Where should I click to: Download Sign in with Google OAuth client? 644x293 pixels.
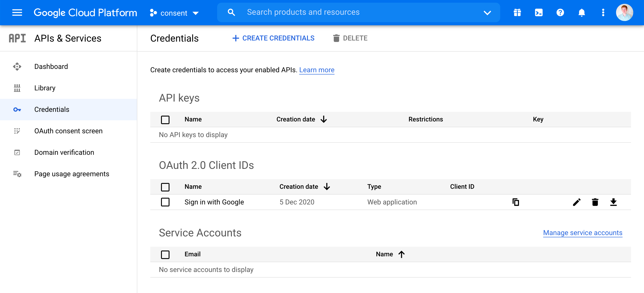(x=613, y=202)
